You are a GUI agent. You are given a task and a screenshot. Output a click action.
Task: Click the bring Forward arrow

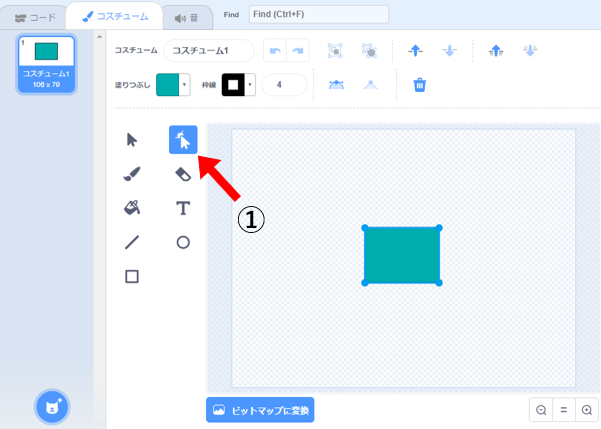415,51
